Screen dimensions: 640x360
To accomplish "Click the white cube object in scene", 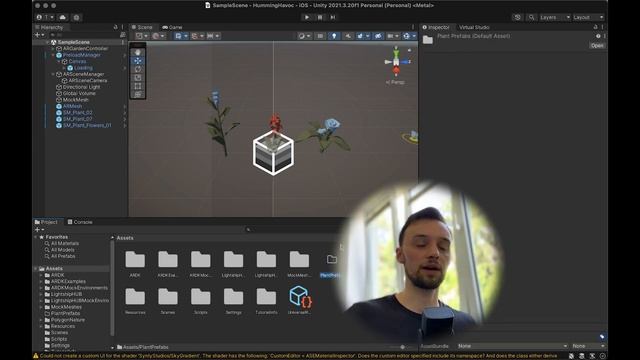I will click(x=273, y=153).
